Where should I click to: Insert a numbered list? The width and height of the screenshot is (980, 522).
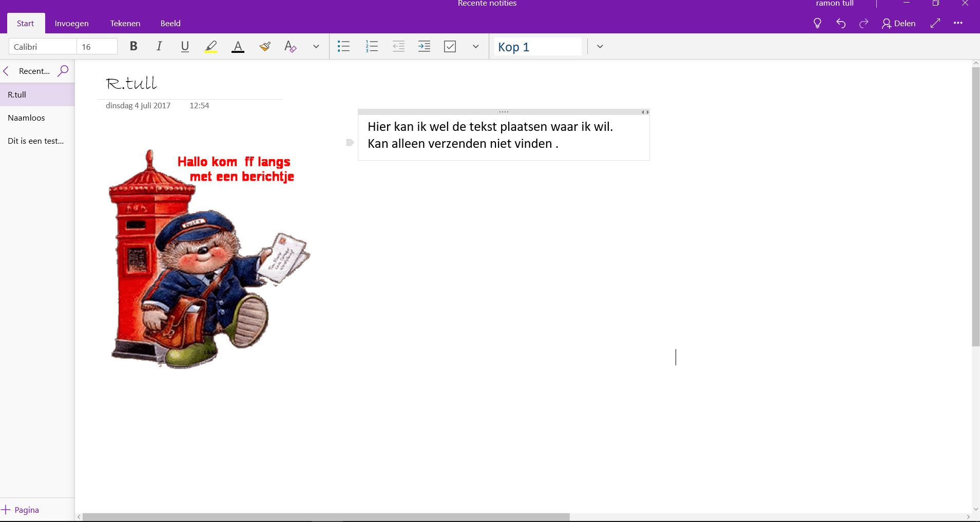tap(372, 47)
